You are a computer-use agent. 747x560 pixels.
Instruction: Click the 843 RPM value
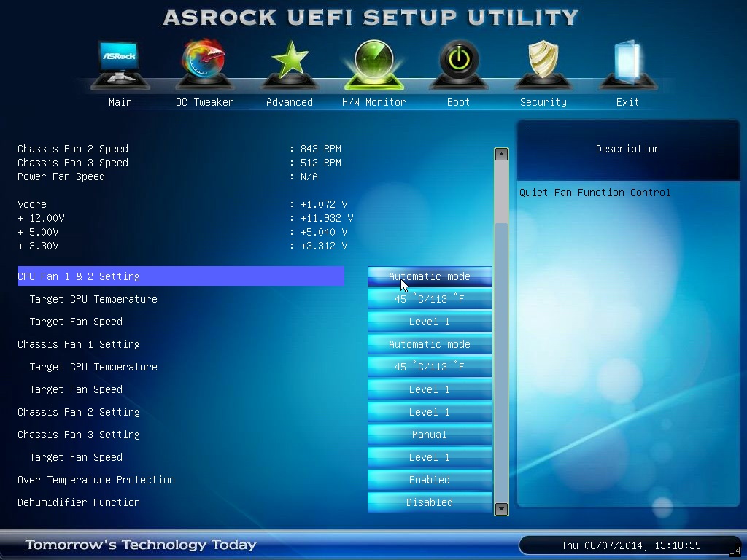[321, 149]
